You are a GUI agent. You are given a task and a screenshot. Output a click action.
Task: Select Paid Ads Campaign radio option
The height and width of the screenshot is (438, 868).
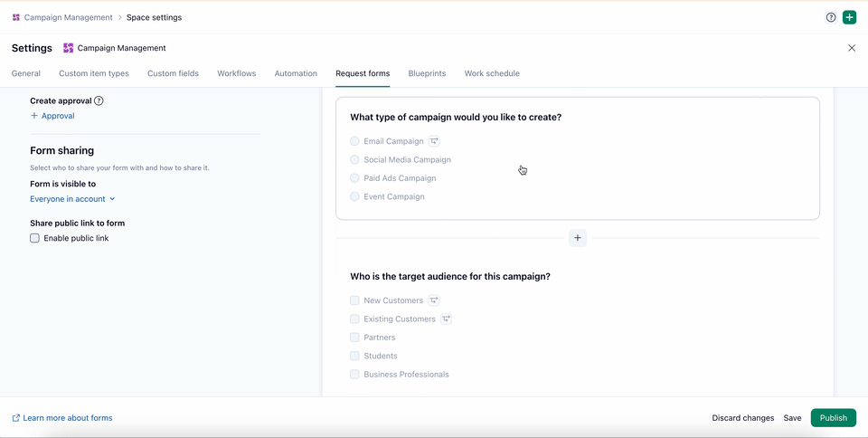point(354,178)
